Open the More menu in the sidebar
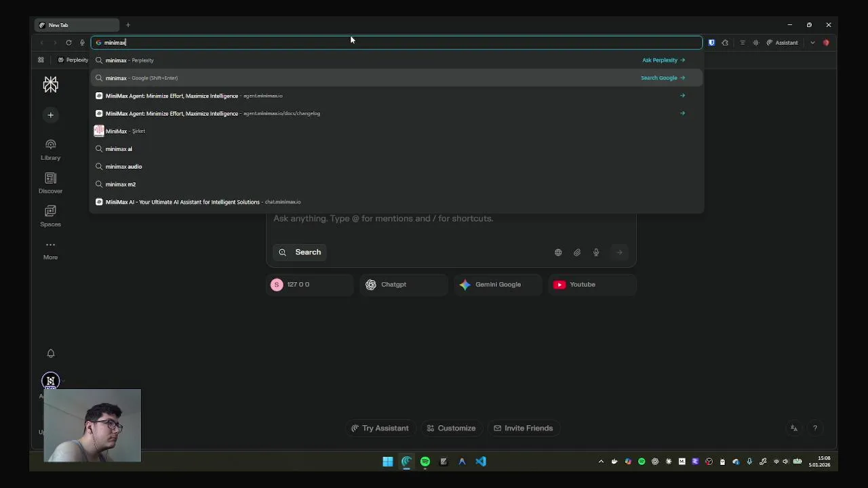Viewport: 868px width, 488px height. click(50, 249)
